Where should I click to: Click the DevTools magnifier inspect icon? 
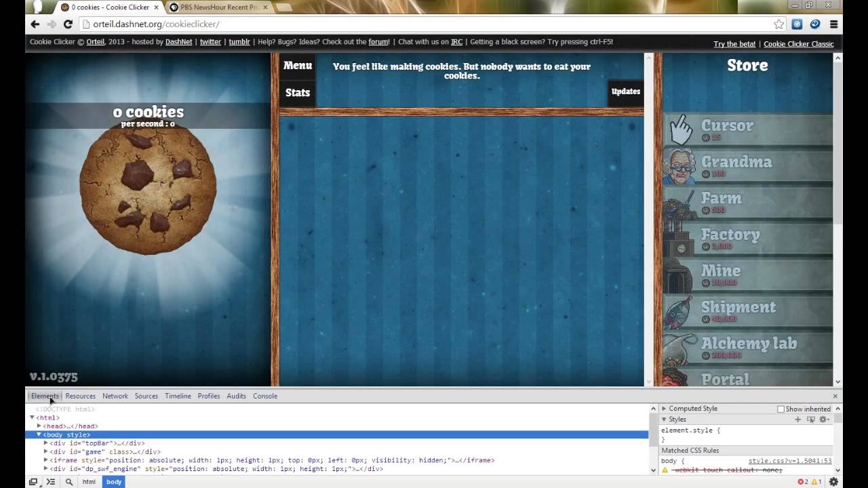[x=68, y=482]
